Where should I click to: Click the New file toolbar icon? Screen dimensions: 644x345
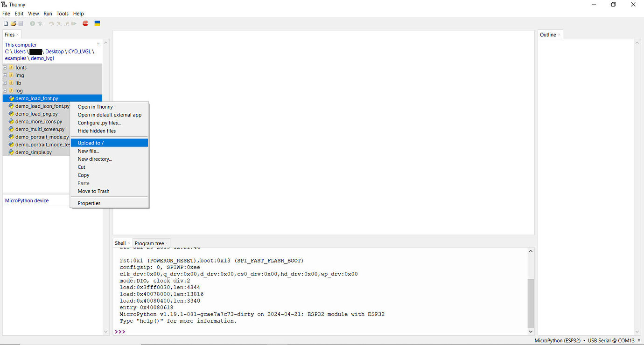[6, 23]
